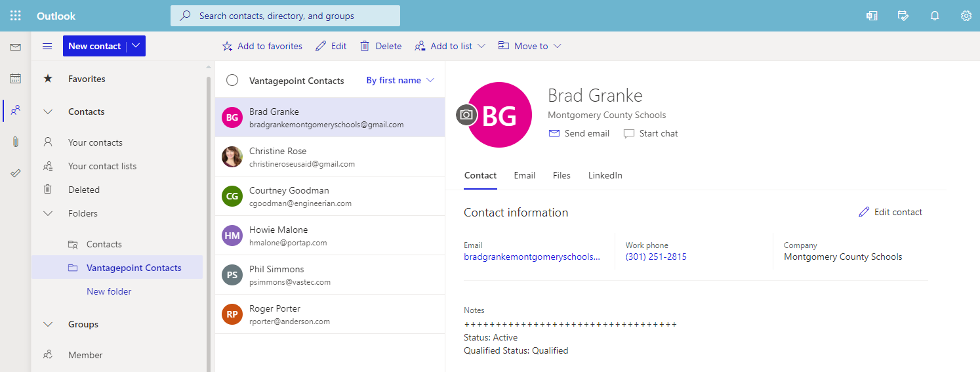Image resolution: width=980 pixels, height=372 pixels.
Task: Open the app launcher grid
Action: pyautogui.click(x=16, y=16)
